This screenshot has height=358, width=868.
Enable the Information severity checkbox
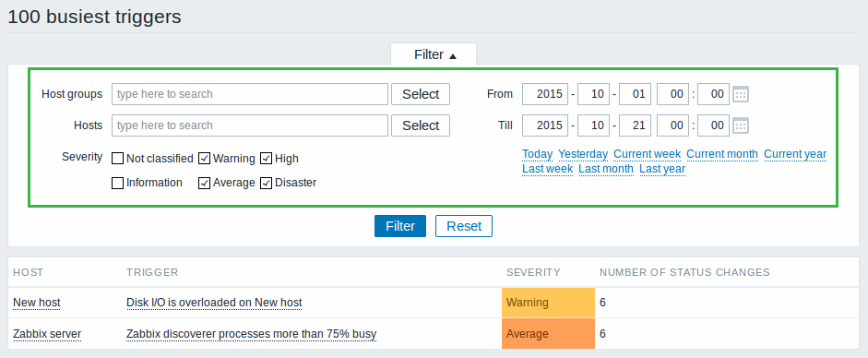coord(117,183)
